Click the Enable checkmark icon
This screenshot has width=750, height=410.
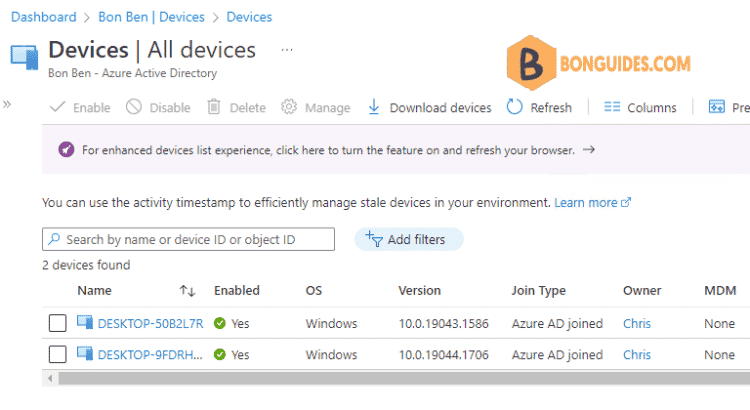click(57, 108)
